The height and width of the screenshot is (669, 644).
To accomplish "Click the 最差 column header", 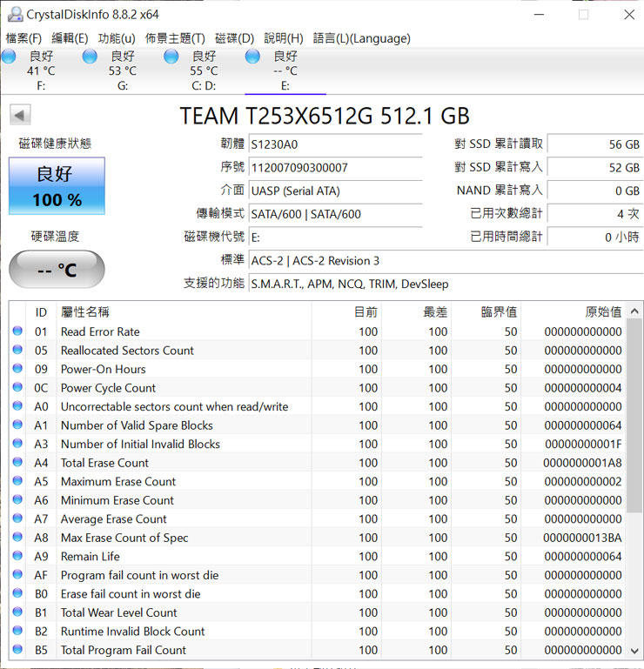I will point(417,312).
